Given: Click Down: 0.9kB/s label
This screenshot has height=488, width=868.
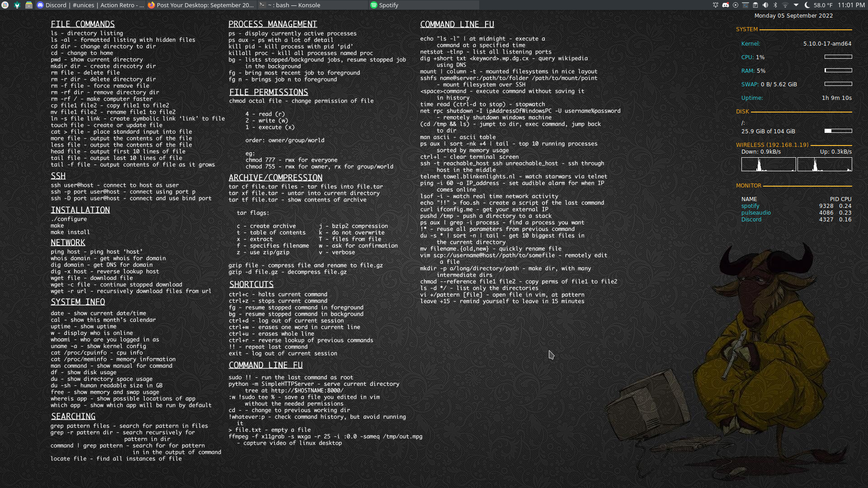Looking at the screenshot, I should click(761, 152).
